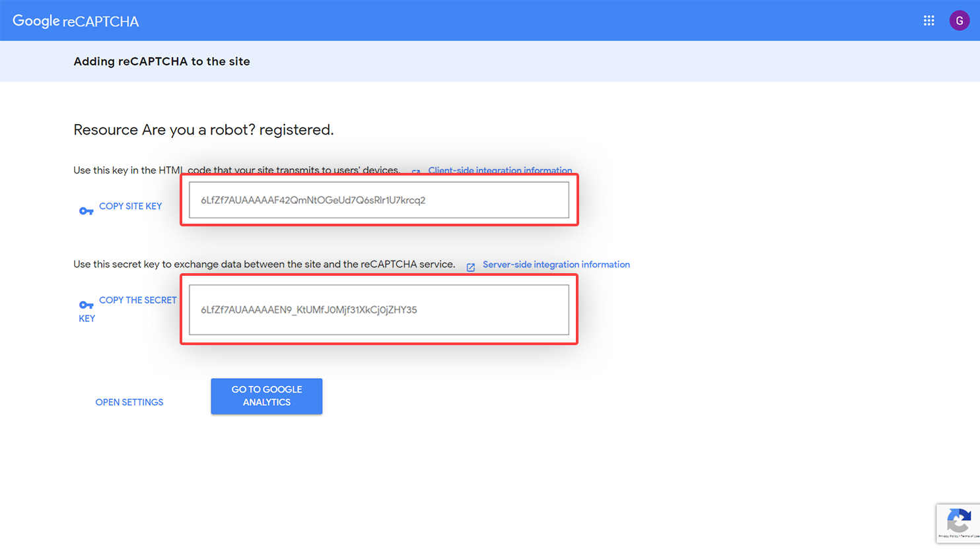Image resolution: width=980 pixels, height=549 pixels.
Task: Open the Client-side integration information link
Action: 500,170
